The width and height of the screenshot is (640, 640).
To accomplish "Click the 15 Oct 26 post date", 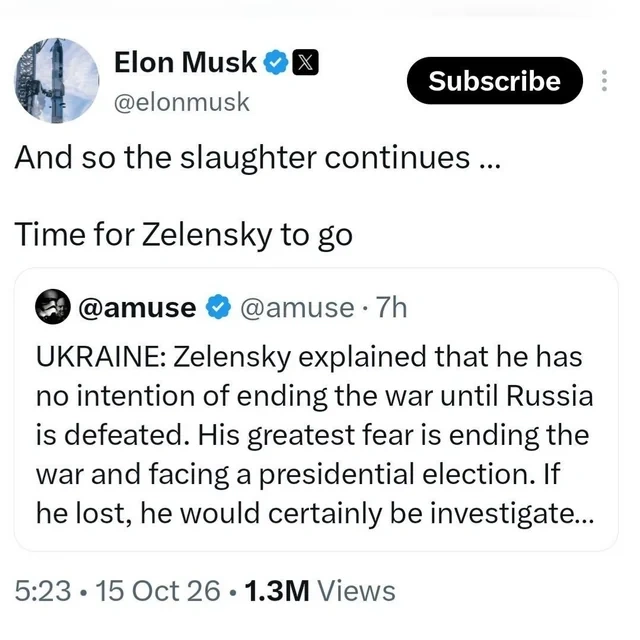I will pyautogui.click(x=158, y=591).
